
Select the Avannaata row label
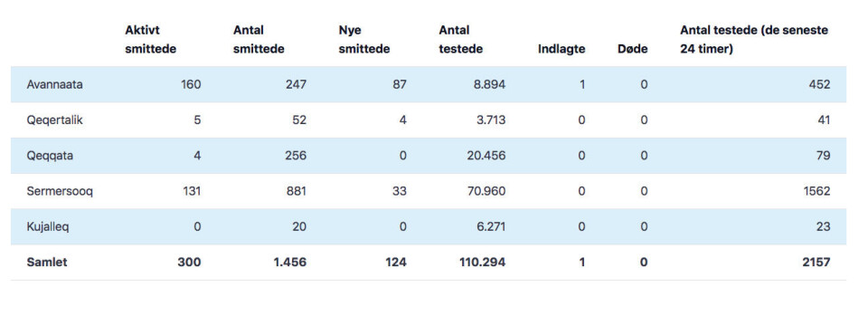click(55, 84)
